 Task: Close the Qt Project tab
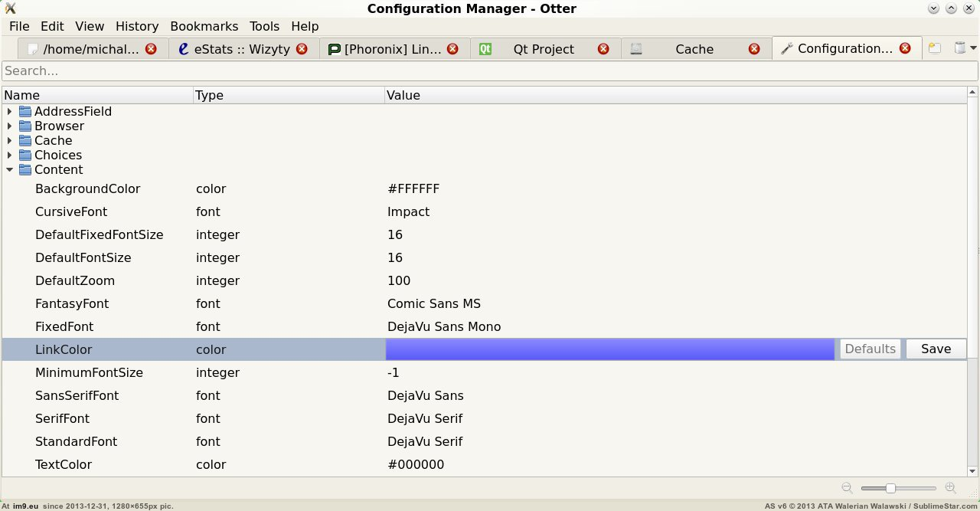603,49
